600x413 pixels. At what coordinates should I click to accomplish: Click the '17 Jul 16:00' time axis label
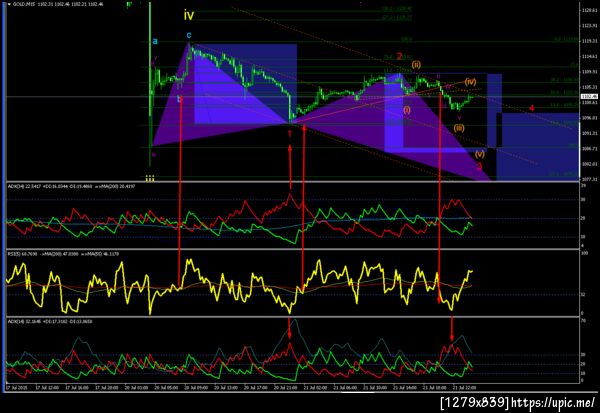(x=77, y=387)
